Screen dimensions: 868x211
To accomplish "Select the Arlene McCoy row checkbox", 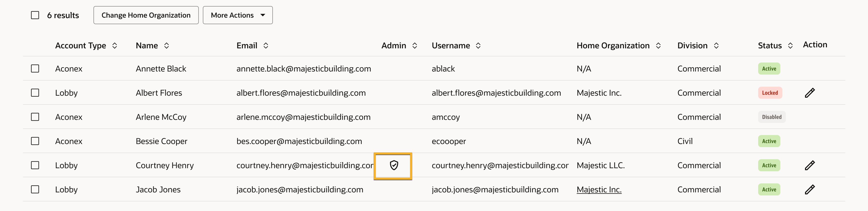I will point(35,117).
